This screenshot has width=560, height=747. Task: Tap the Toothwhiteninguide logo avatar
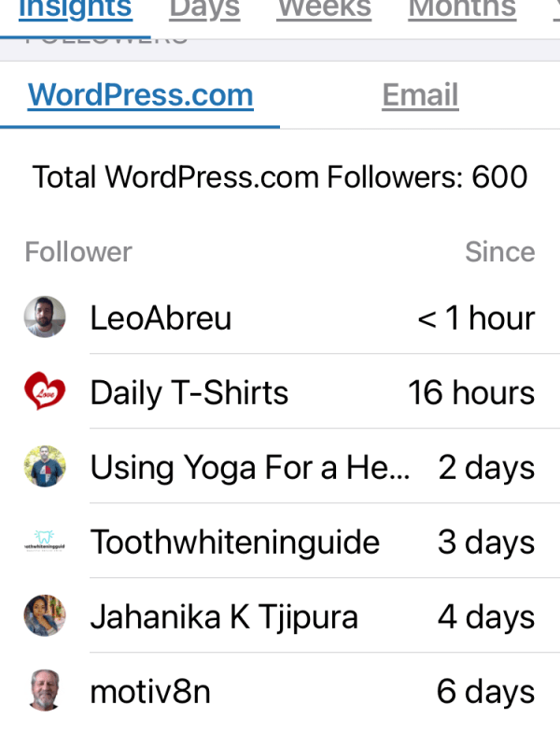click(45, 542)
